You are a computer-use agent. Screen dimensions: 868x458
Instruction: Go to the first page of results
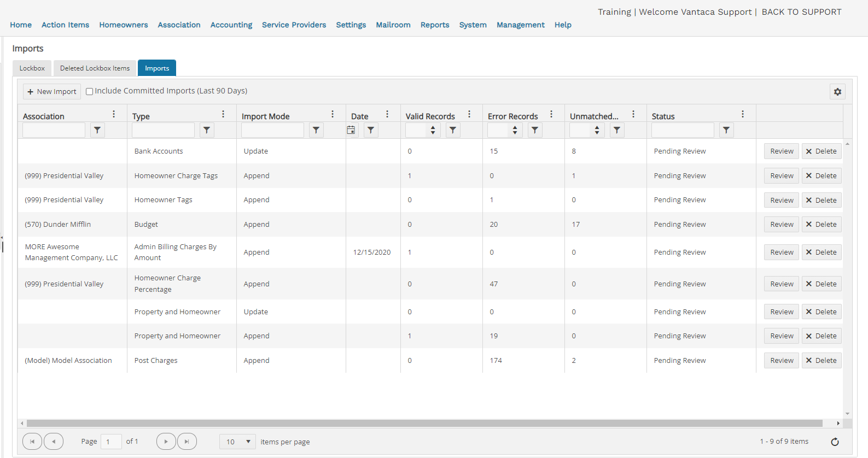32,441
